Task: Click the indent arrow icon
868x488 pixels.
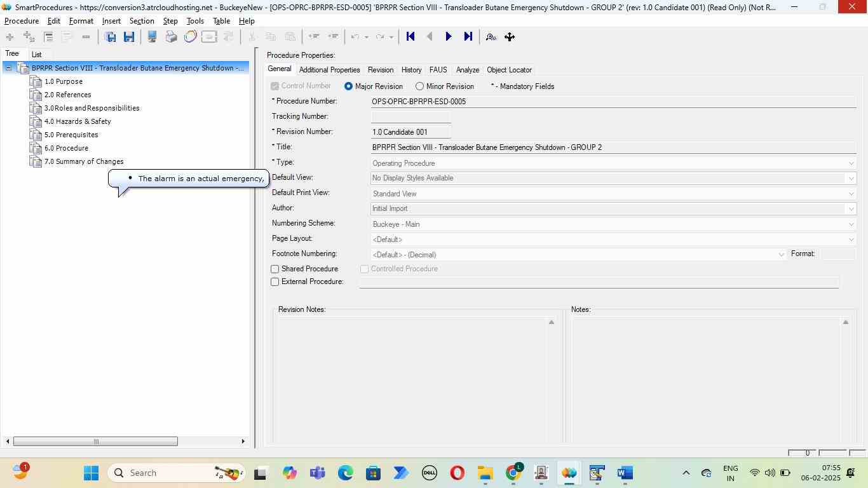Action: point(332,37)
